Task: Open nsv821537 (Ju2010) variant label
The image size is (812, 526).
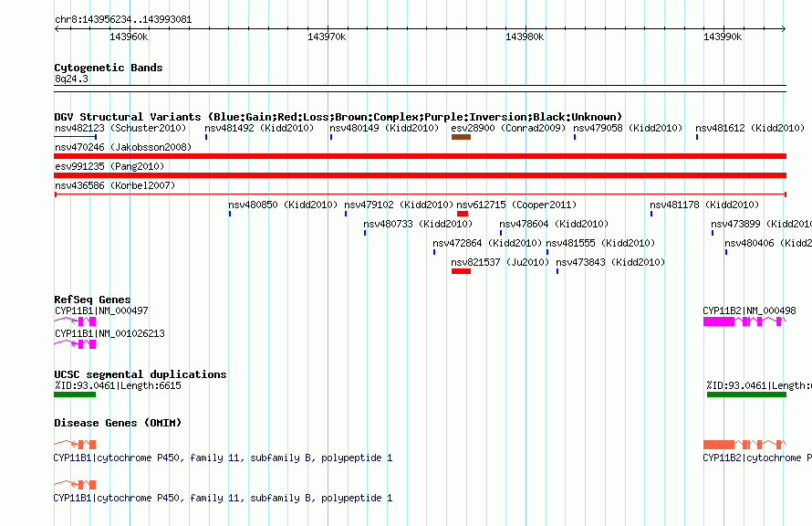Action: coord(500,262)
